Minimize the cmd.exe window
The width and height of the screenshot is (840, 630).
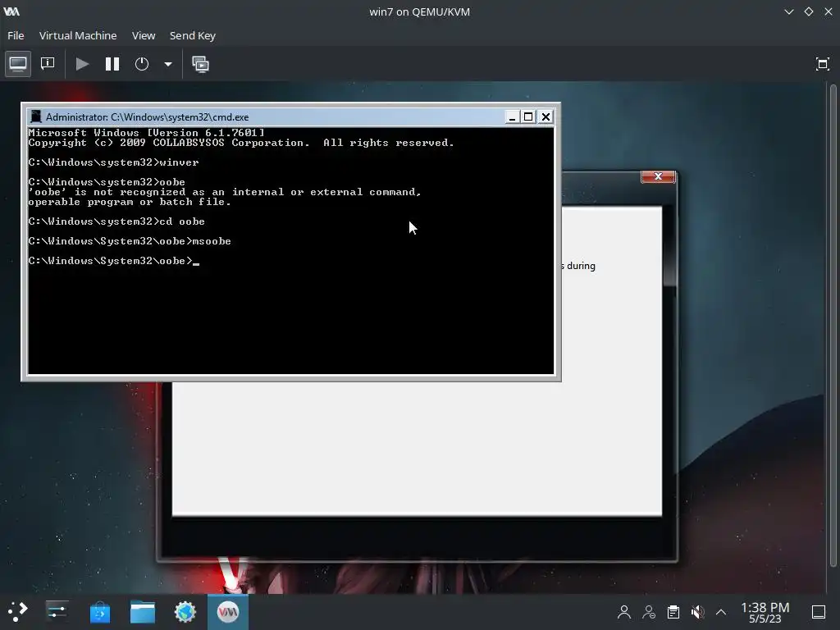[512, 116]
